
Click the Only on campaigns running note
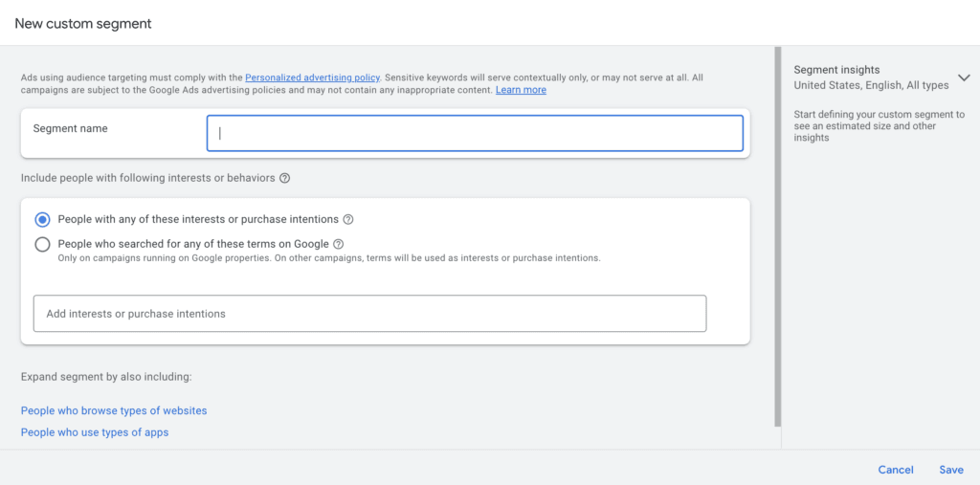point(329,258)
